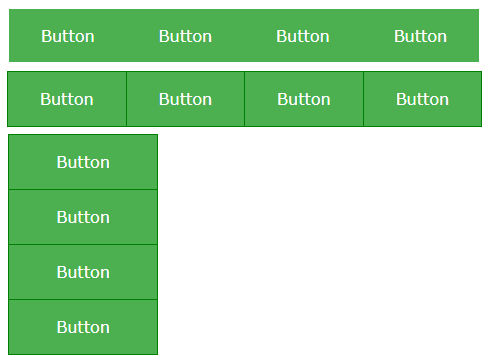
Task: Click first Button in bordered horizontal group
Action: coord(67,99)
